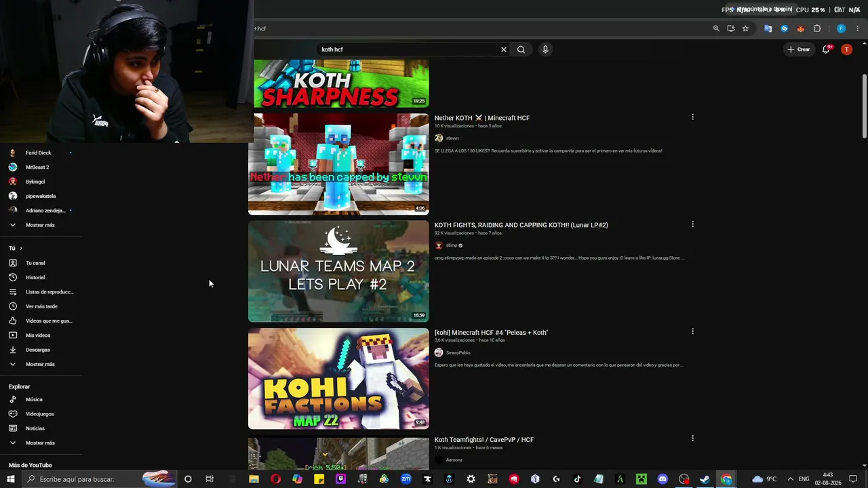
Task: Open options for the Koth Teamfights video
Action: click(692, 439)
